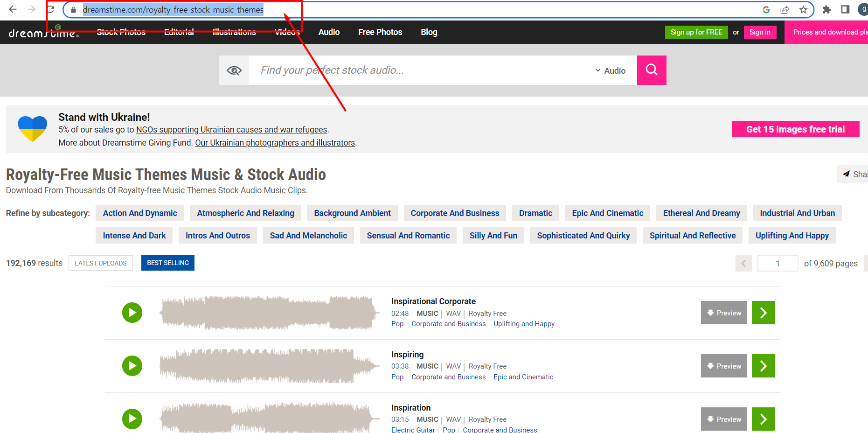Toggle the browser side panel icon
The image size is (868, 433).
coord(845,10)
